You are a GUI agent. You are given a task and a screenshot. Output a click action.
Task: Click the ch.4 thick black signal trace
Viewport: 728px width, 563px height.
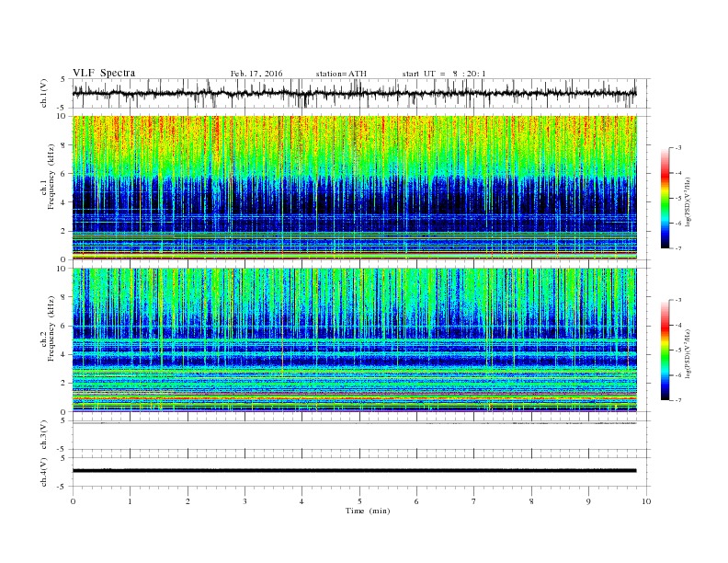(354, 471)
